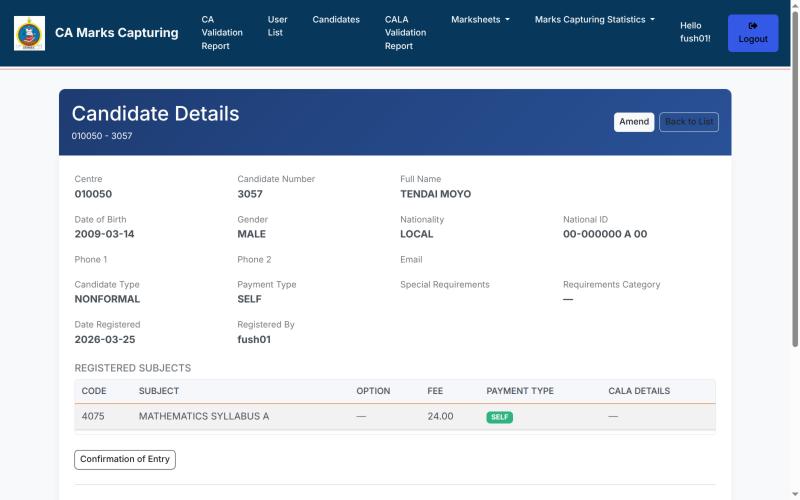Click the CA Marks Capturing crest logo
Viewport: 800px width, 500px height.
pyautogui.click(x=29, y=33)
